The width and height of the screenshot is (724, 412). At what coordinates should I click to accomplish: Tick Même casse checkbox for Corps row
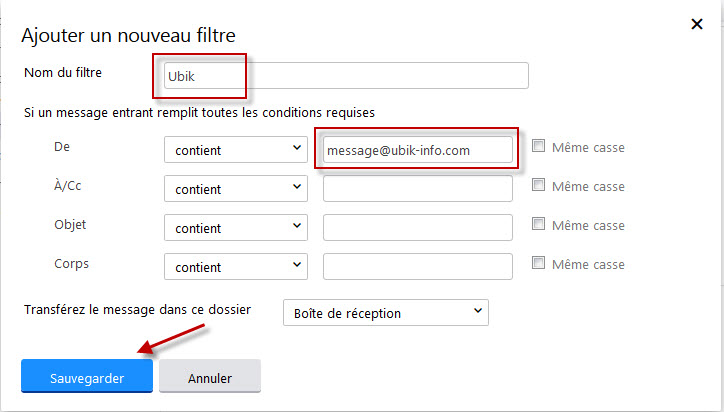[x=539, y=263]
